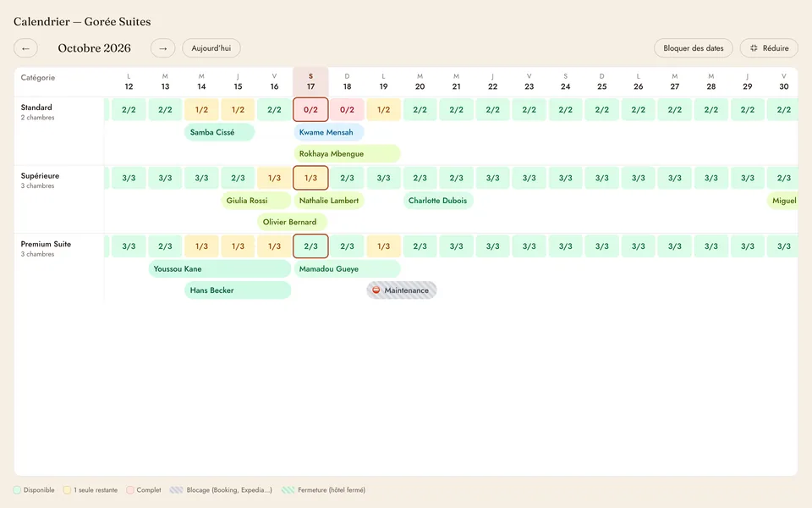Click the Aujourd'hui button
The height and width of the screenshot is (508, 812).
[211, 48]
